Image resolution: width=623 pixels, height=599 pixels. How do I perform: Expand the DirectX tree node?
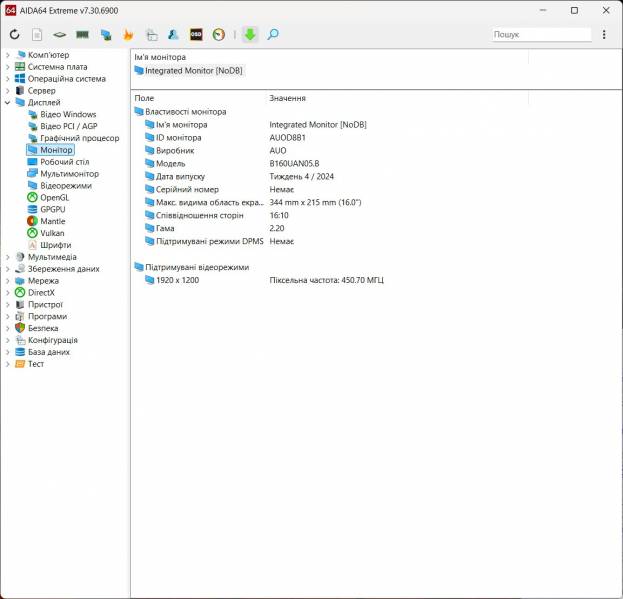(x=8, y=293)
